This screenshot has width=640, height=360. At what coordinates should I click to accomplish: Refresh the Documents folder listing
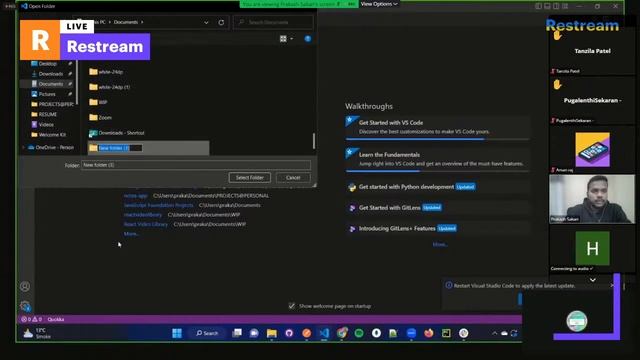(221, 22)
